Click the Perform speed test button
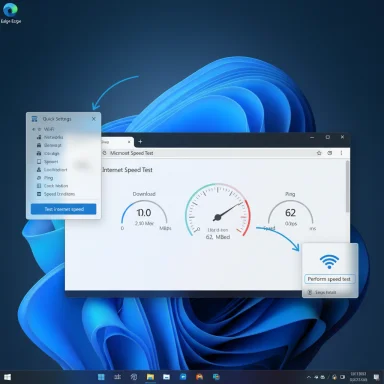The width and height of the screenshot is (384, 384). pyautogui.click(x=329, y=279)
